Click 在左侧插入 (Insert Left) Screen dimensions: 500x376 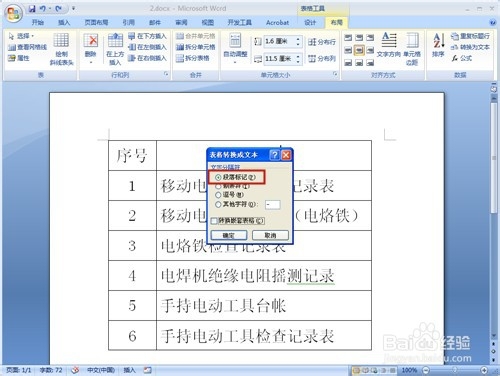pyautogui.click(x=147, y=47)
